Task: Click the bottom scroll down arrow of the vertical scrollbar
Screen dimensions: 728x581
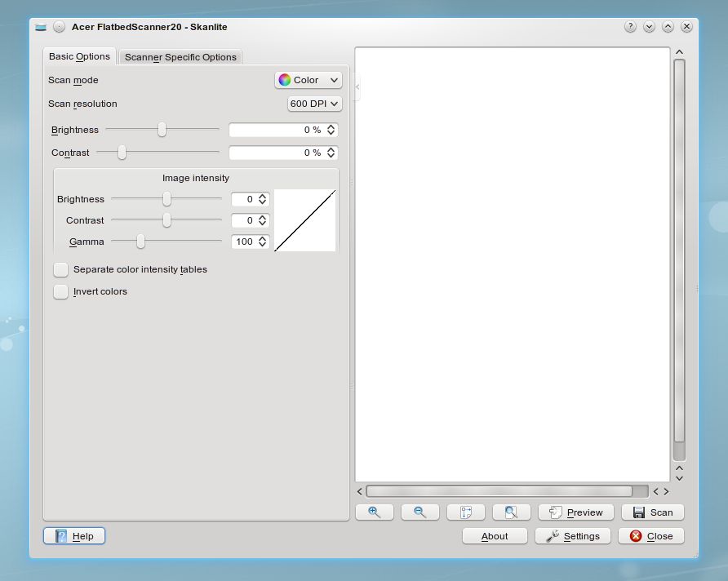Action: pyautogui.click(x=679, y=478)
